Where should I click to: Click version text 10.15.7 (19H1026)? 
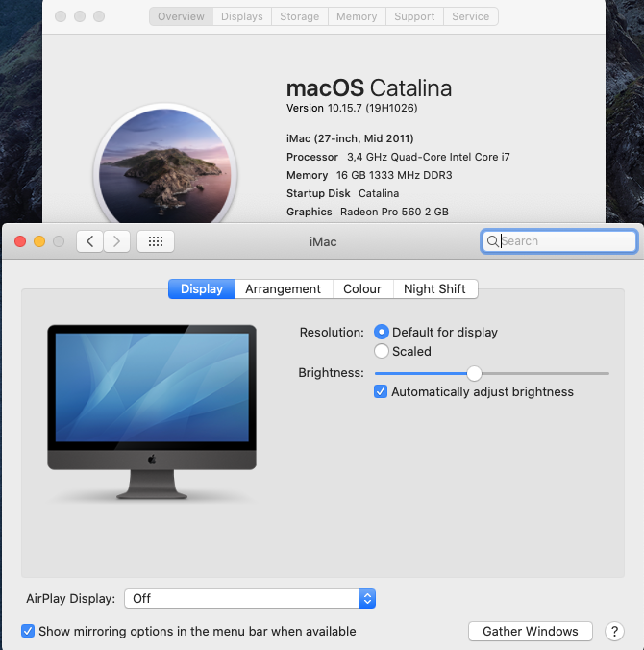click(x=373, y=109)
